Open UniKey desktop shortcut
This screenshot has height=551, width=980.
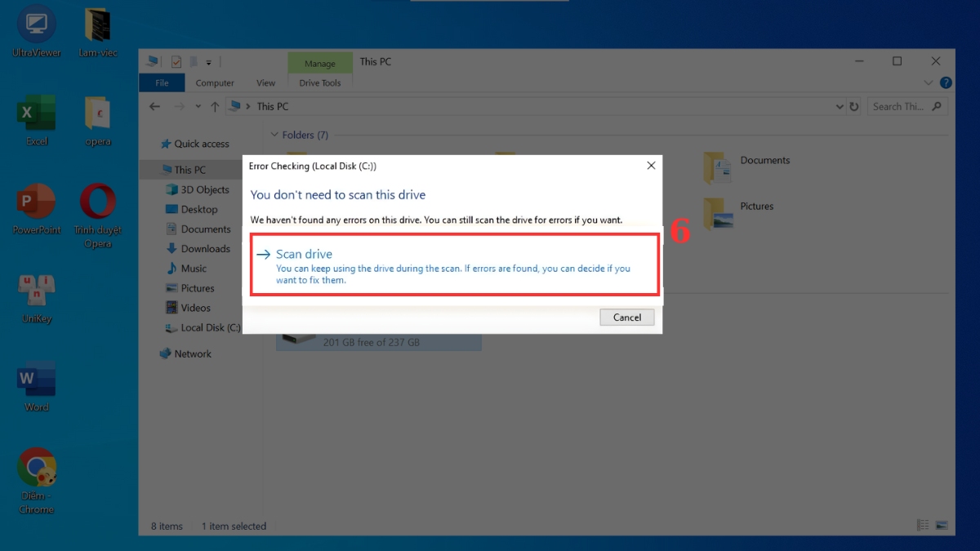coord(37,298)
